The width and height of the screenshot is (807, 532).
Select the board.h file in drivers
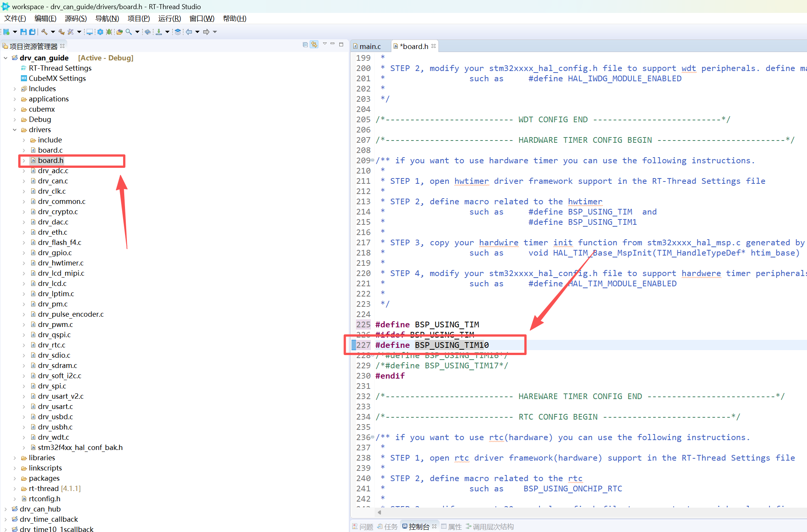coord(51,160)
